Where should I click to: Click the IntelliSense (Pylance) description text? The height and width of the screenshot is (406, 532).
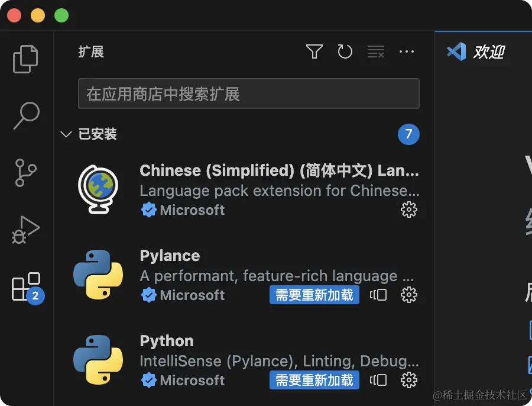click(279, 361)
